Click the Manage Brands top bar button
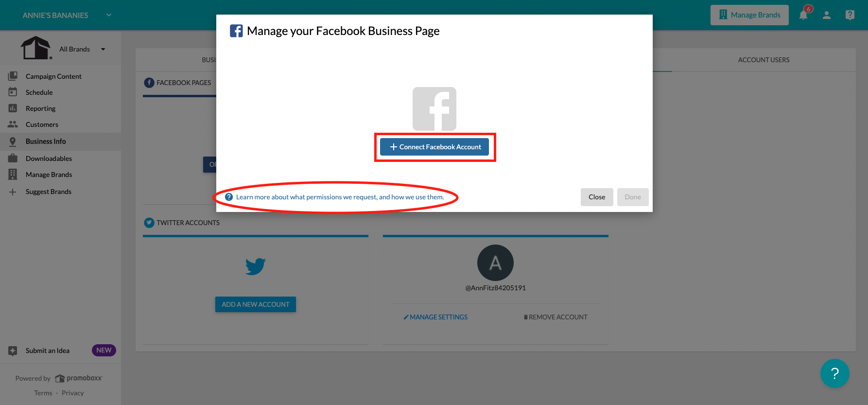The image size is (868, 405). point(749,15)
